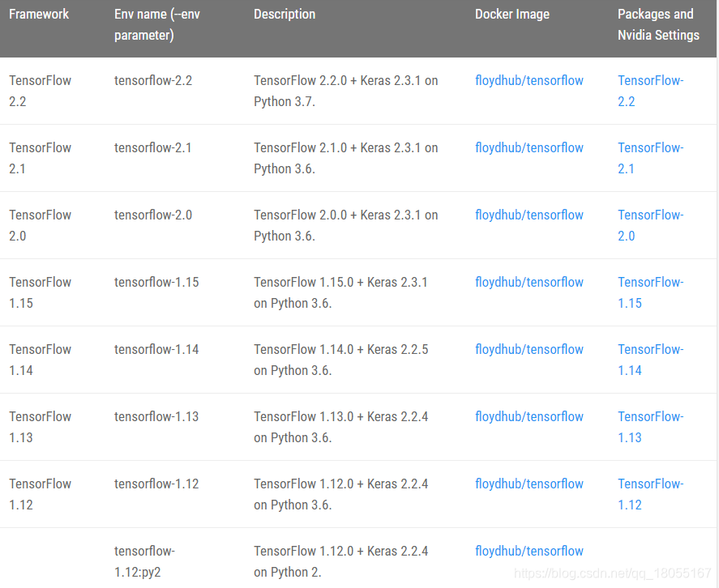Click description 'TensorFlow 1.12.0 + Keras 2.2.4 on Python 3.6.'
This screenshot has width=719, height=588.
341,494
